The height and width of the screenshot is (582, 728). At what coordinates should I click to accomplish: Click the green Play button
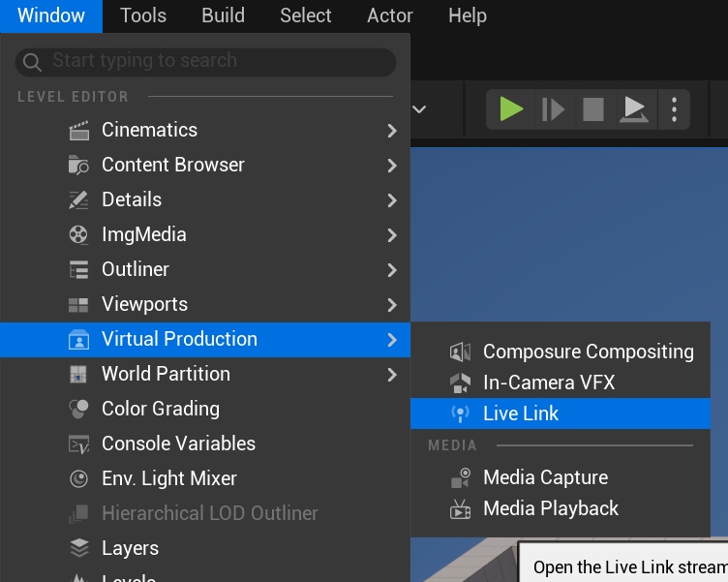[511, 108]
